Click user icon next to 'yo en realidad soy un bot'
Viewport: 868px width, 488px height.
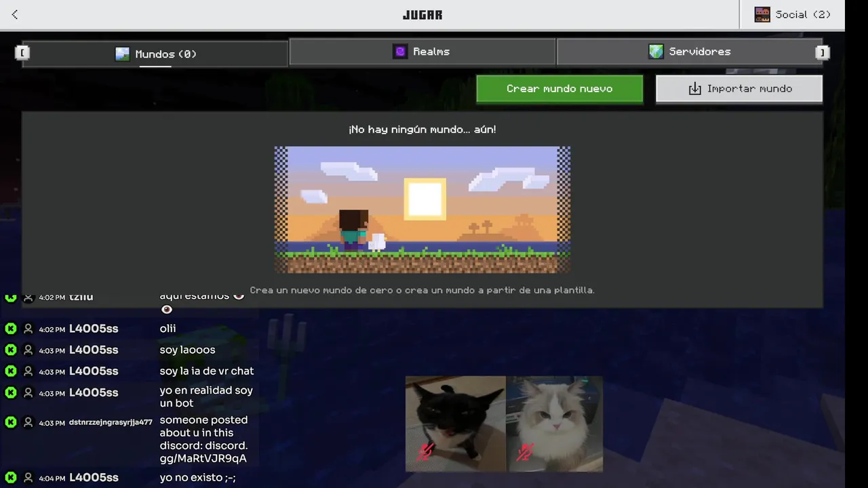coord(28,393)
